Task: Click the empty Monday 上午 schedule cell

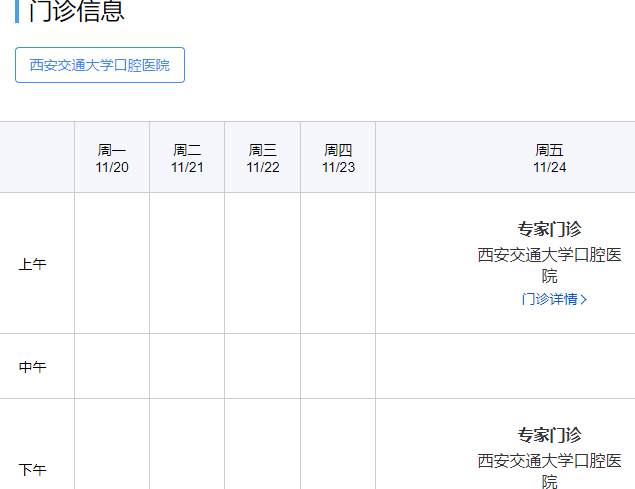Action: (x=112, y=263)
